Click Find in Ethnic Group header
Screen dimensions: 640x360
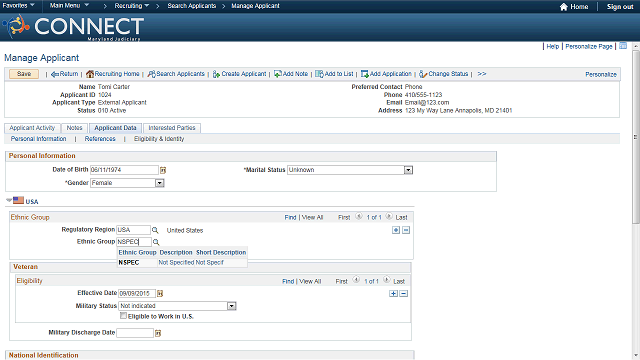point(290,218)
